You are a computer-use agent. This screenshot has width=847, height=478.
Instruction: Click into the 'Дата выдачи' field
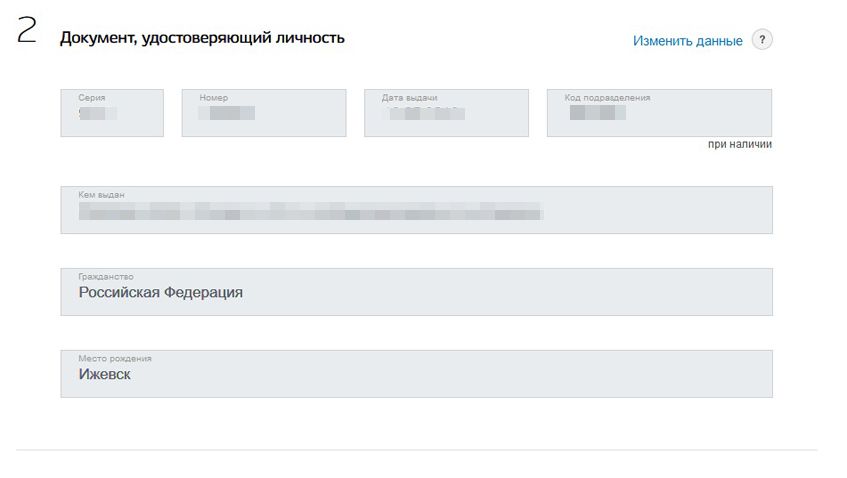coord(446,113)
